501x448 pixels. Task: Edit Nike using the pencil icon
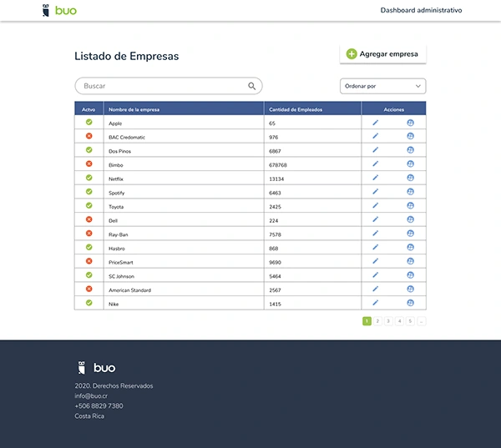coord(376,303)
